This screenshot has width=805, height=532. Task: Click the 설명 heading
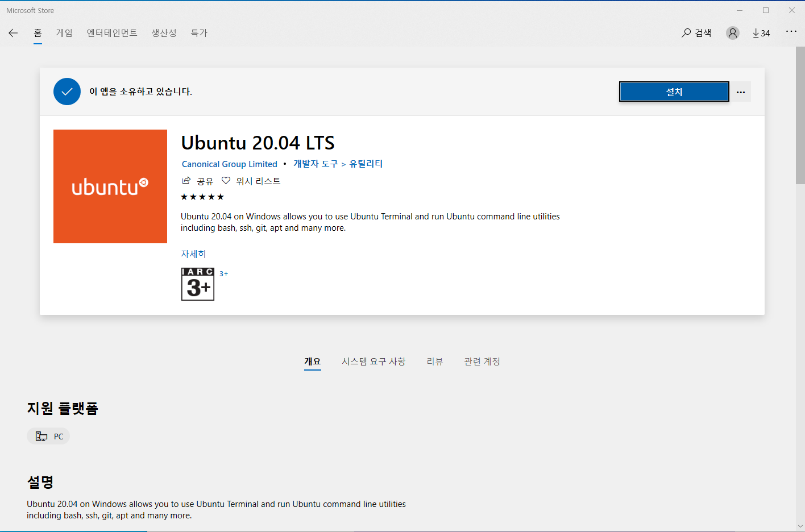point(40,482)
